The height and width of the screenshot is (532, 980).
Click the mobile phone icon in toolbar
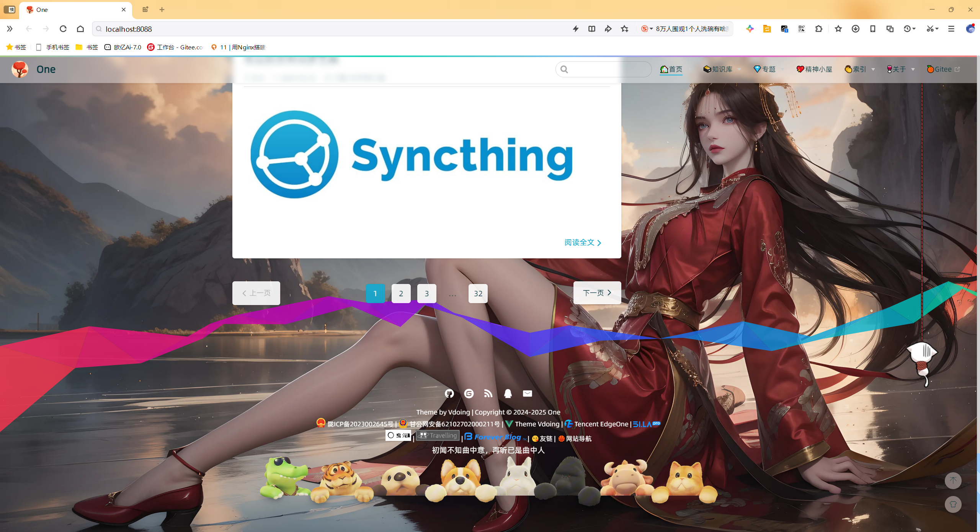[x=873, y=29]
